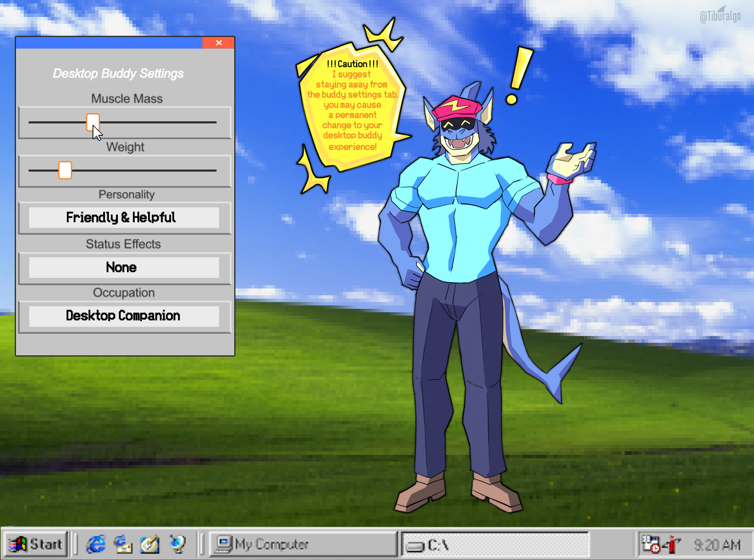The image size is (754, 560).
Task: Click the red tray icon beside the clock
Action: coord(672,544)
